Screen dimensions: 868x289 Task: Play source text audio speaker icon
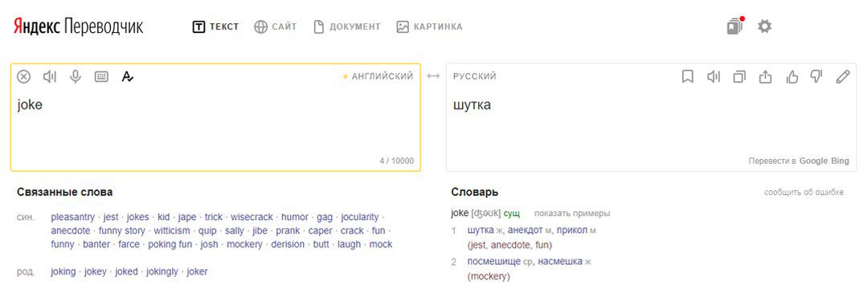[x=50, y=77]
